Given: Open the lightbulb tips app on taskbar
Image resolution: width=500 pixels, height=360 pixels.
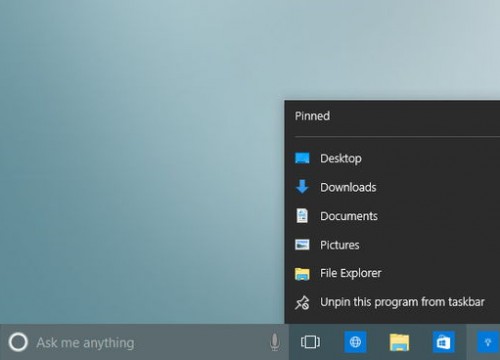Looking at the screenshot, I should pos(488,342).
